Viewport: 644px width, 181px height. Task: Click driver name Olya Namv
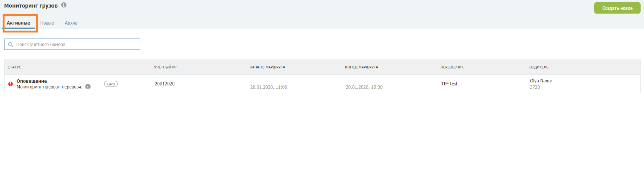pos(541,81)
